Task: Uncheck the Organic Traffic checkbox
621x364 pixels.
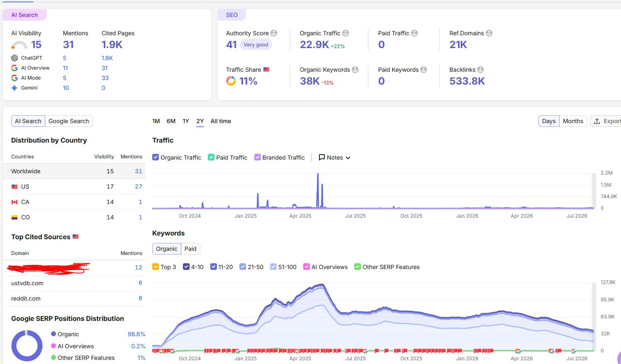Action: tap(156, 158)
